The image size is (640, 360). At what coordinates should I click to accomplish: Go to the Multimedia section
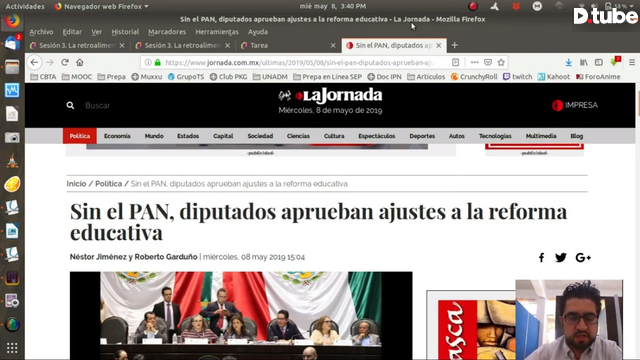click(541, 136)
